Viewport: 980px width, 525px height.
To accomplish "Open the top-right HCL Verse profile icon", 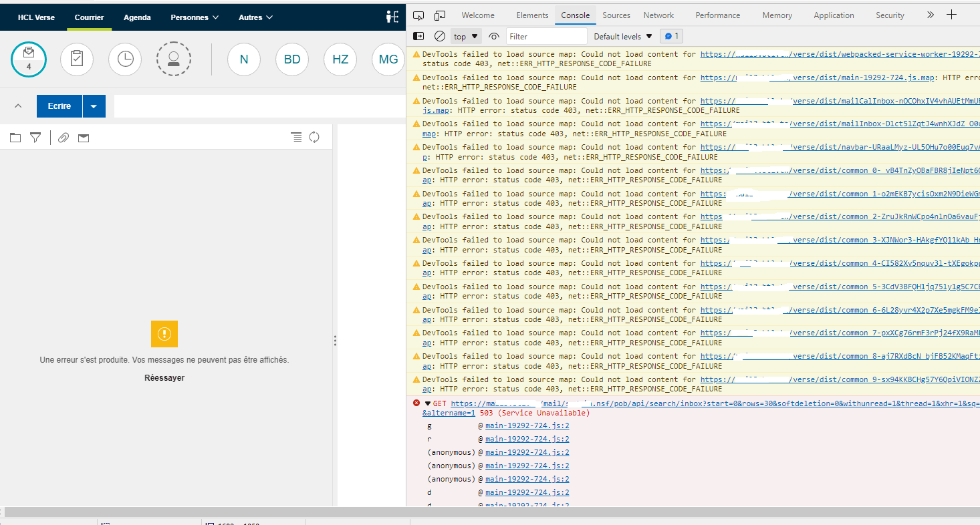I will [x=392, y=17].
